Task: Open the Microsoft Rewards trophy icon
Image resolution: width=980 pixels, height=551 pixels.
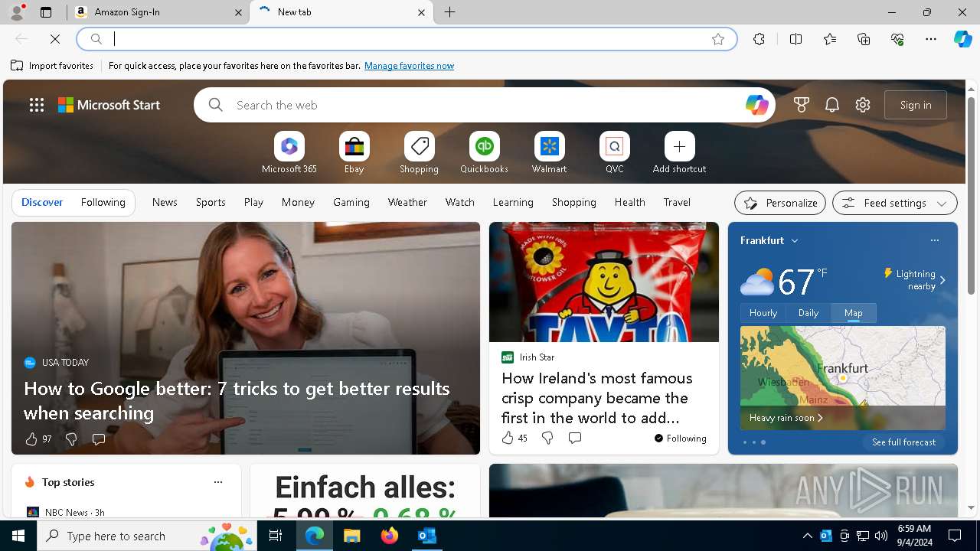Action: coord(802,105)
